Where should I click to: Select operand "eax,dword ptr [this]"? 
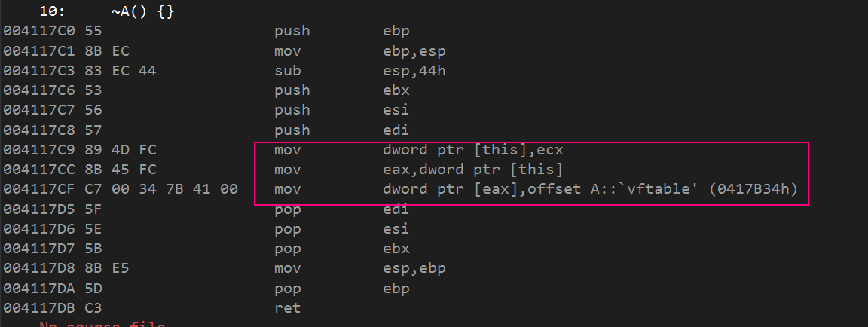(x=472, y=170)
